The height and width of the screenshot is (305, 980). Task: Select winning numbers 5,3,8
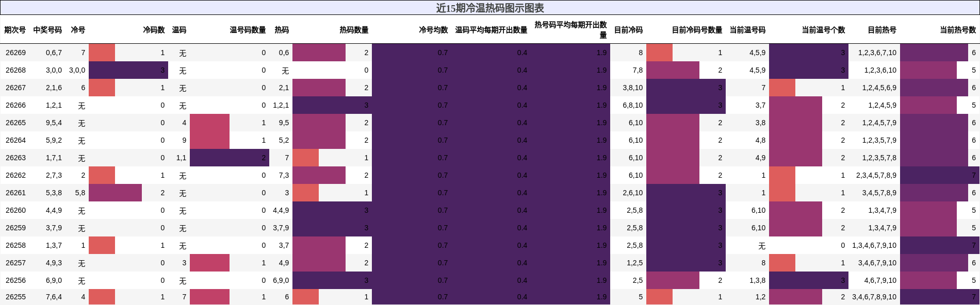pyautogui.click(x=54, y=193)
